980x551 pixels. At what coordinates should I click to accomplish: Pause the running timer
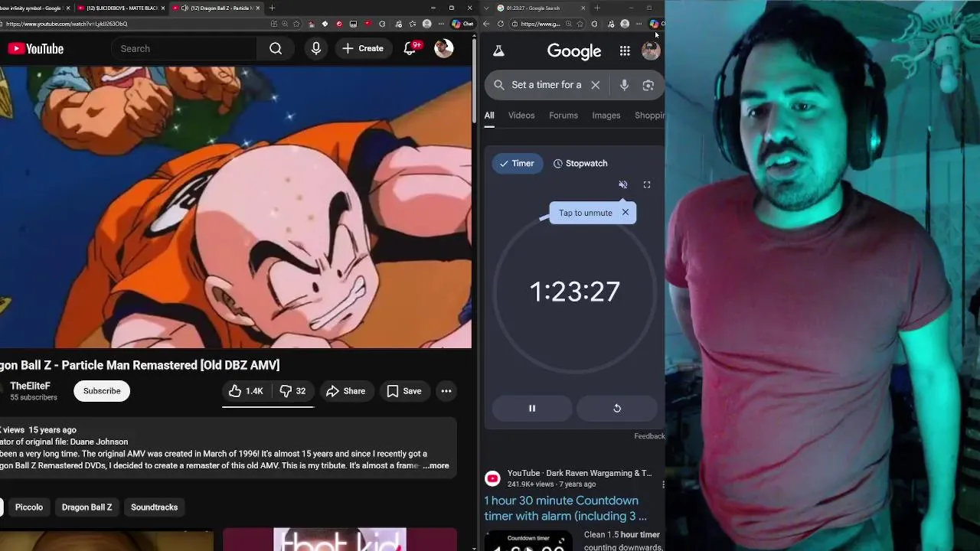pos(532,408)
